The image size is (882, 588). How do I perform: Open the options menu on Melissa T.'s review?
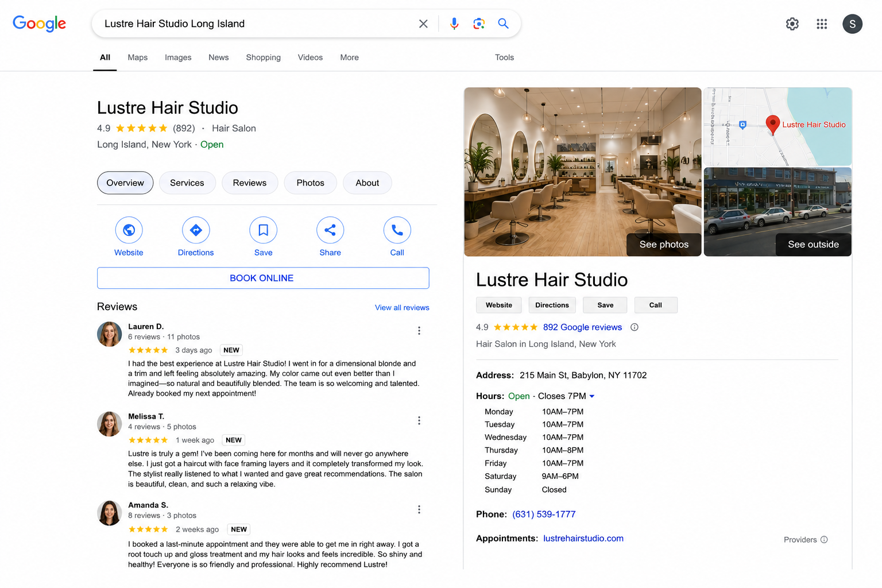419,420
